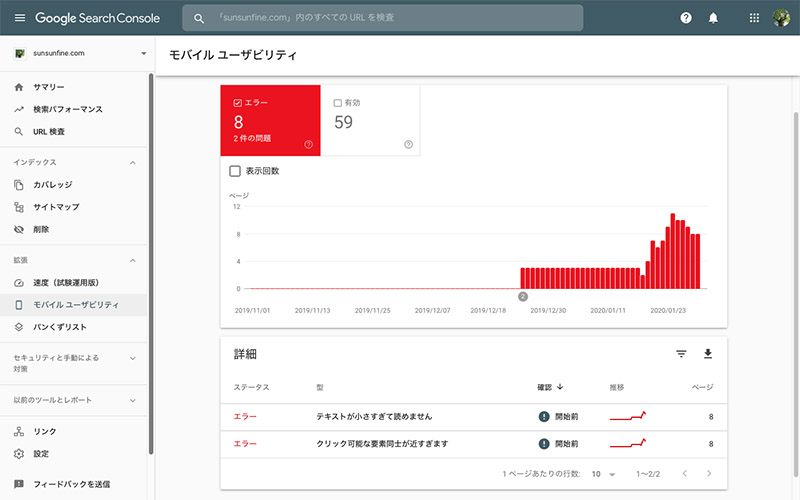Collapse the 拡張 section
800x500 pixels.
pos(133,261)
